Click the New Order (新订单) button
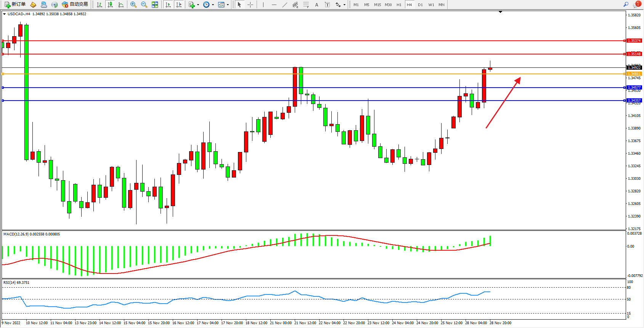 15,5
